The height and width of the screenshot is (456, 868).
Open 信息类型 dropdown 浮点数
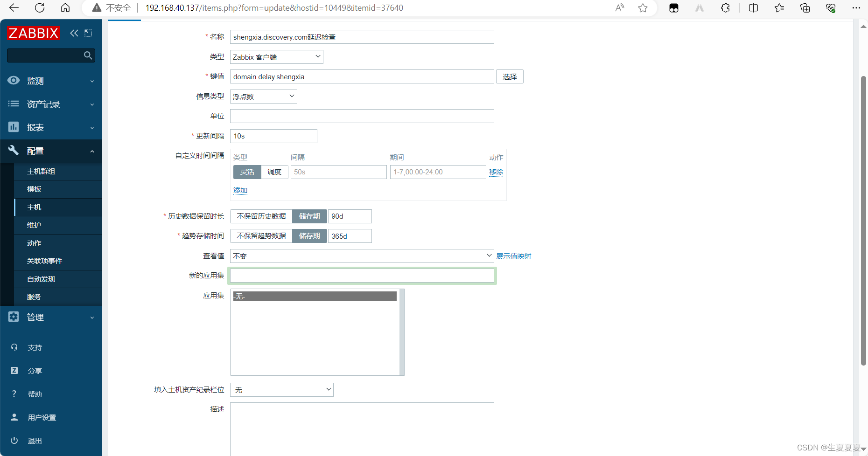tap(264, 97)
